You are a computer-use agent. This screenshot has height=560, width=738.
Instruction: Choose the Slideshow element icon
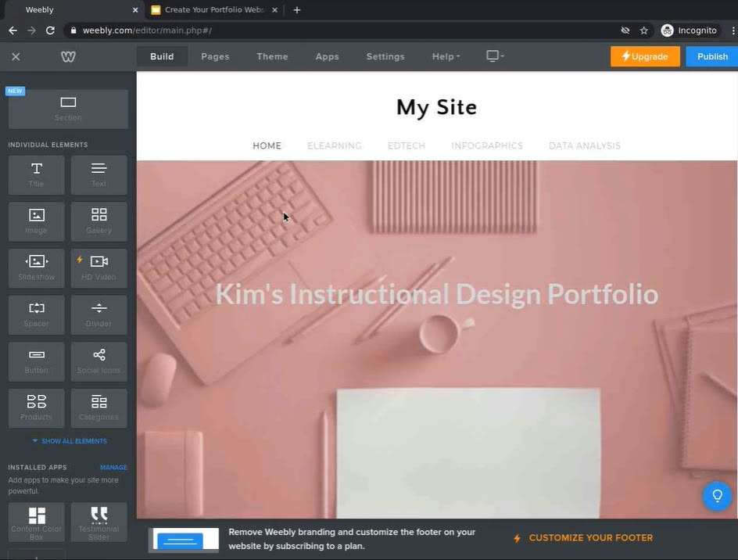coord(36,267)
